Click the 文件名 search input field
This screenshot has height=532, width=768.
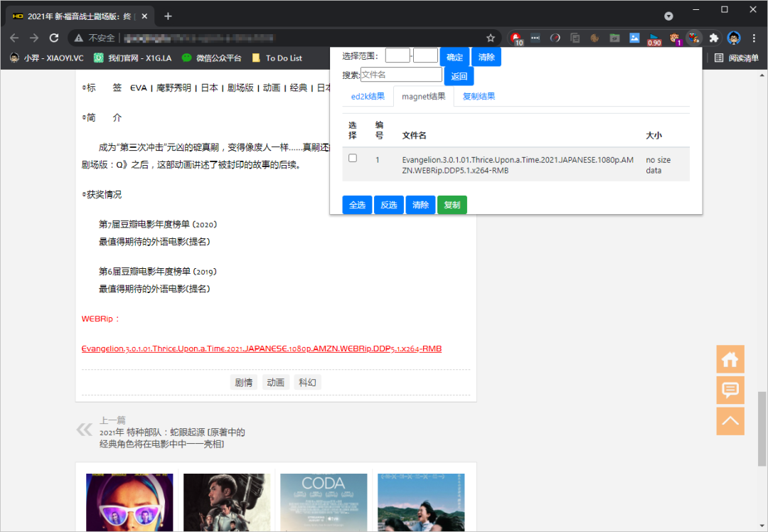tap(401, 75)
